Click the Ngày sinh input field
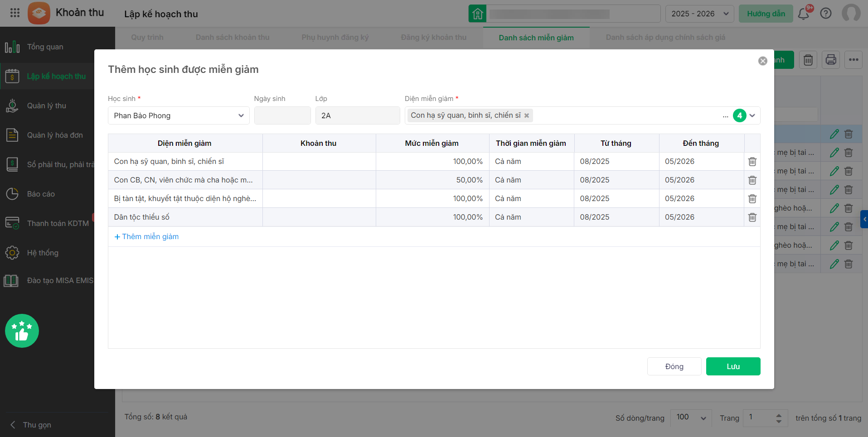Screen dimensions: 868x437 point(282,115)
